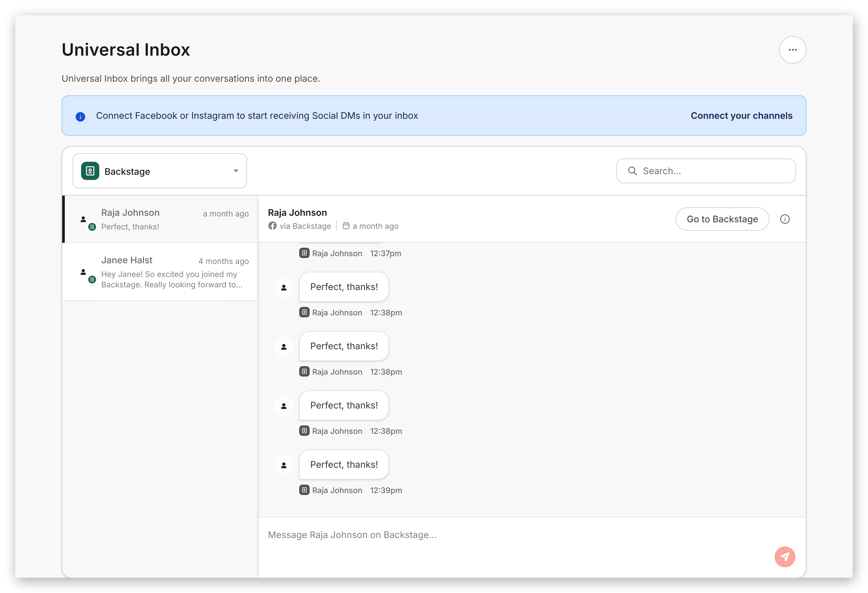Click the Universal Inbox heading
The height and width of the screenshot is (593, 868).
pyautogui.click(x=126, y=50)
